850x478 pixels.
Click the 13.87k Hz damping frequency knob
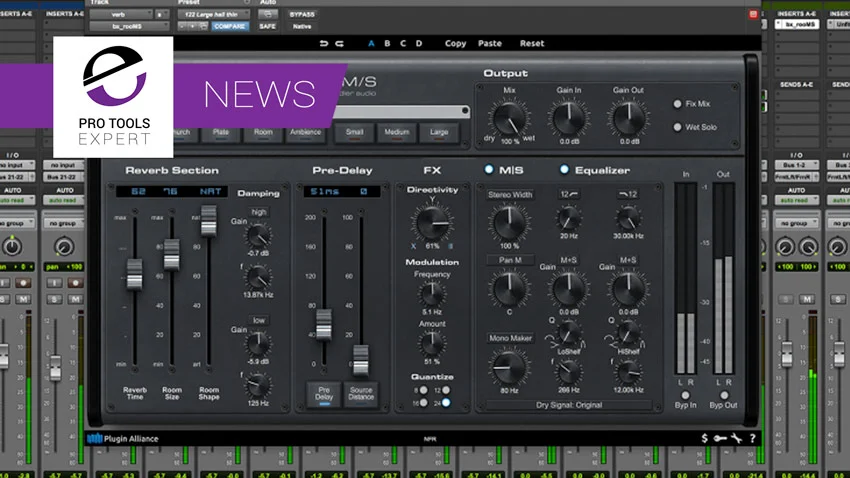coord(258,277)
